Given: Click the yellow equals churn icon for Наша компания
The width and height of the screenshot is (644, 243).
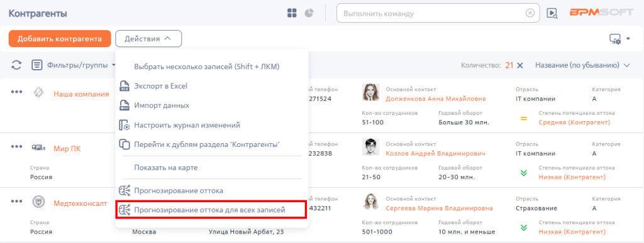Looking at the screenshot, I should click(x=524, y=119).
